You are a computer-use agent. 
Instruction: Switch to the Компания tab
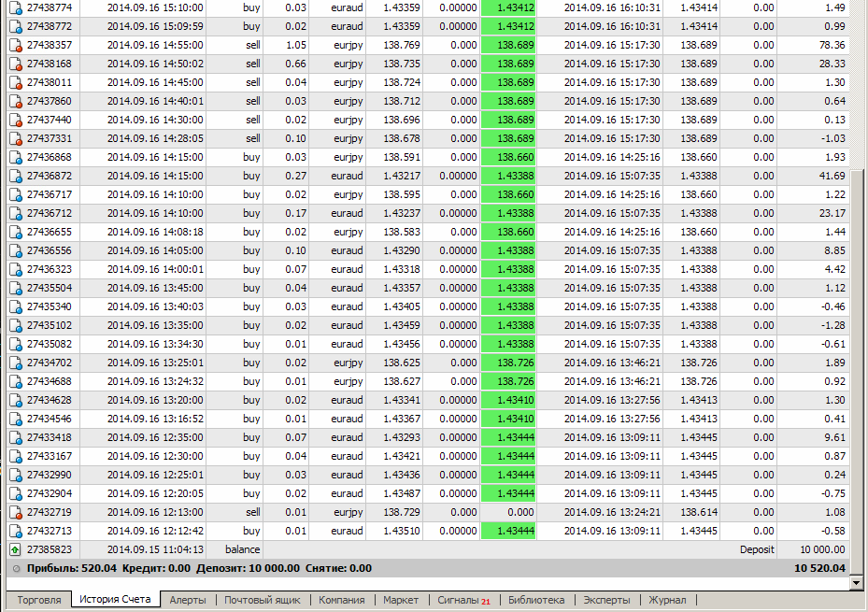click(342, 600)
